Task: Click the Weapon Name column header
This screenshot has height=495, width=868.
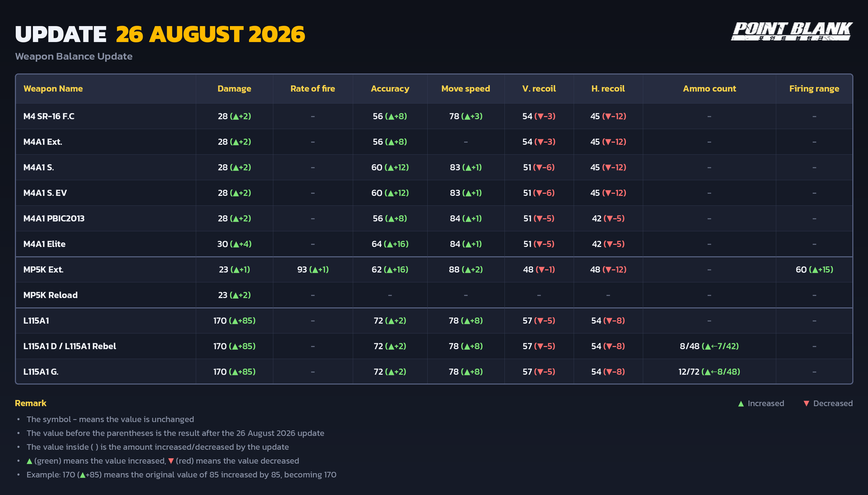Action: coord(53,89)
